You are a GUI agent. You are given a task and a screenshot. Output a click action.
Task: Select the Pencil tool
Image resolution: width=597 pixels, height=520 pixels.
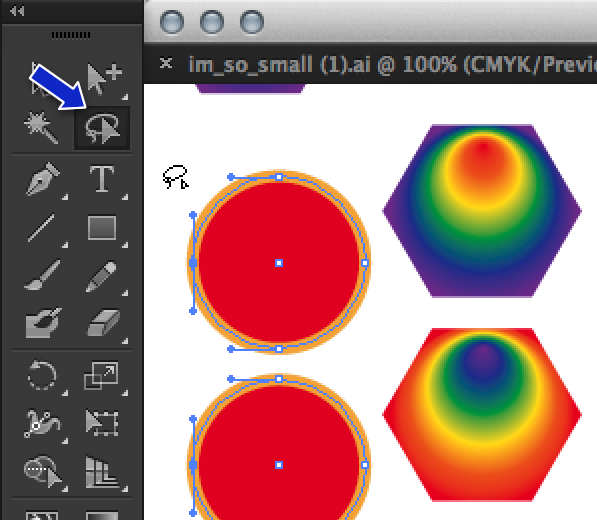[x=101, y=276]
